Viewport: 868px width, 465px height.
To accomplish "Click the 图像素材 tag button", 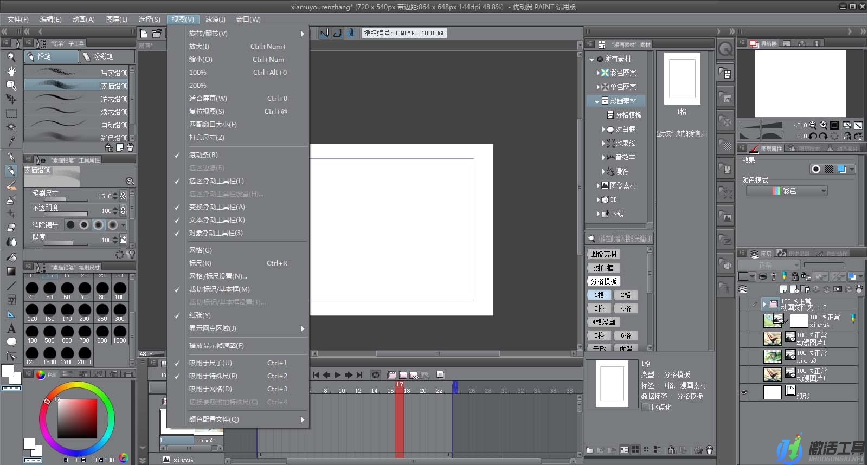I will (x=603, y=254).
